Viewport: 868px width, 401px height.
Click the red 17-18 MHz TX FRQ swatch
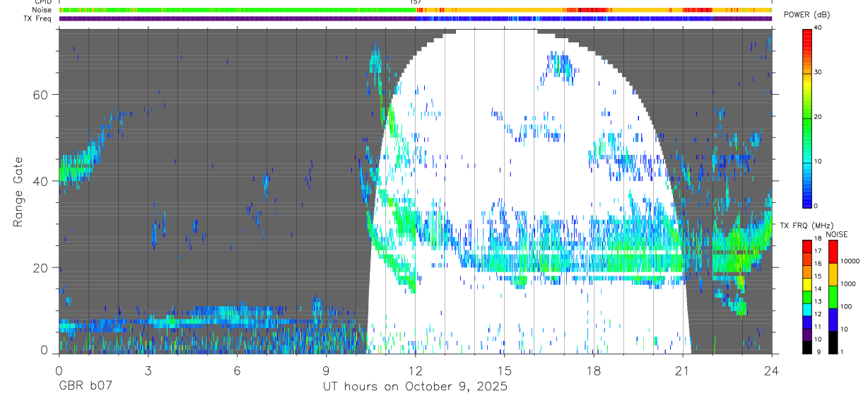click(807, 245)
